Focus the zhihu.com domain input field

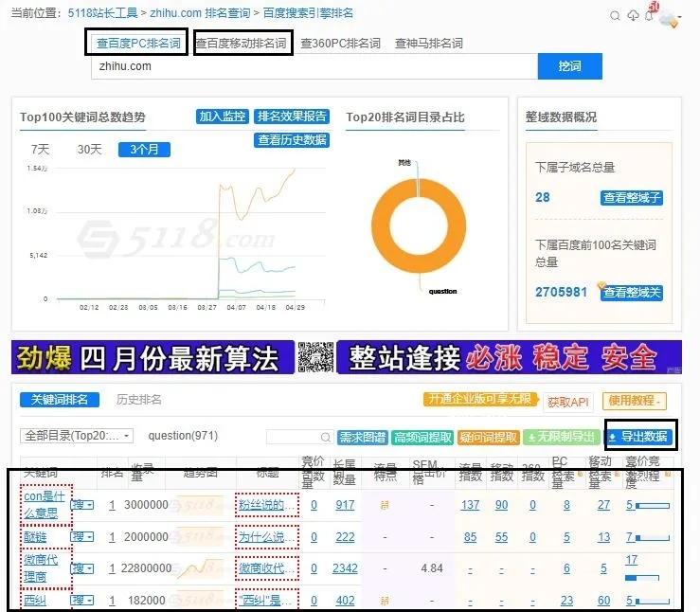tap(314, 66)
